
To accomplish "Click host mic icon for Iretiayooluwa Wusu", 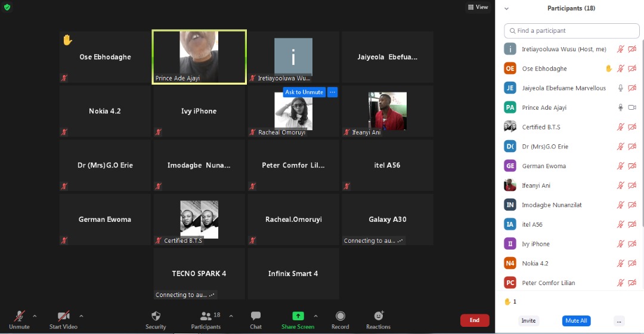I will (621, 49).
